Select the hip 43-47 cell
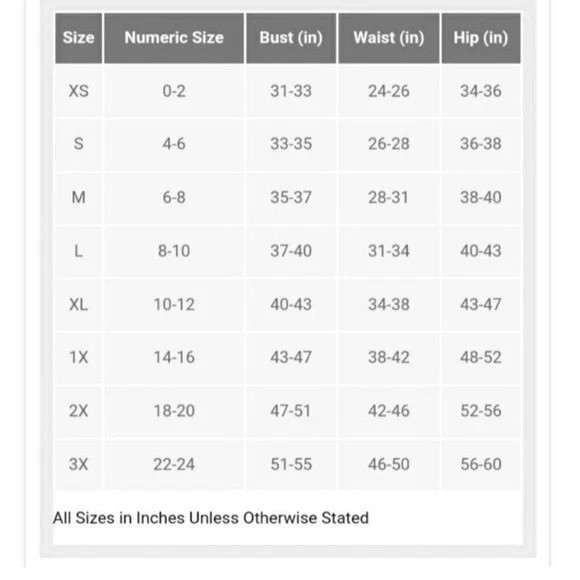 point(481,304)
